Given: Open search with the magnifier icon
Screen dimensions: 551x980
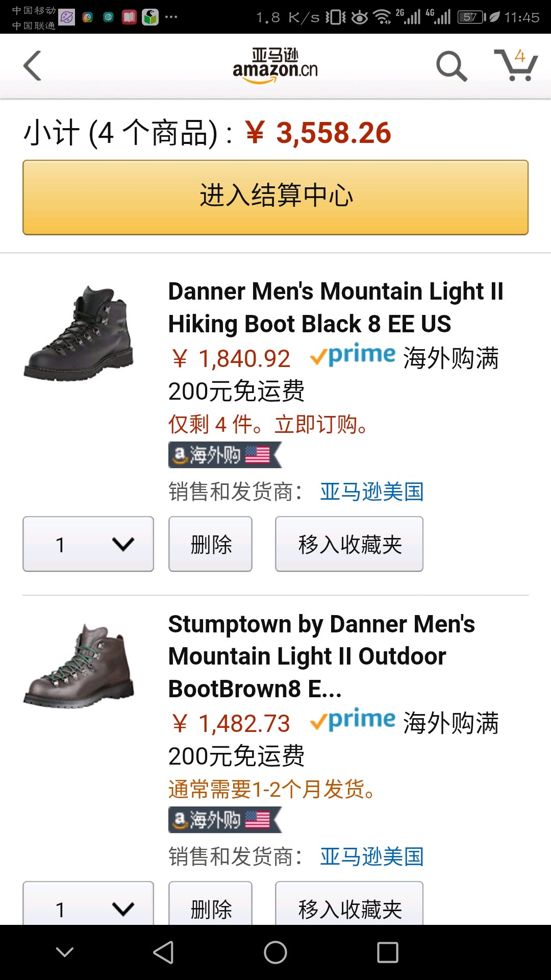Looking at the screenshot, I should 452,66.
